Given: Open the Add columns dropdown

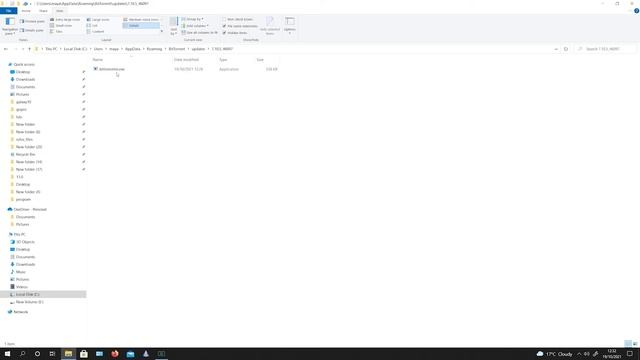Looking at the screenshot, I should coord(195,26).
